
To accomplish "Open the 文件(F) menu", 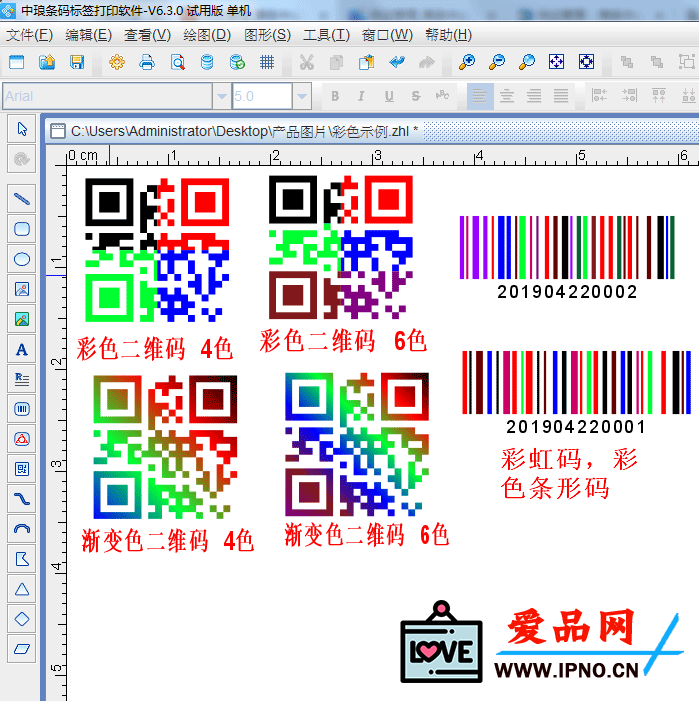I will pyautogui.click(x=29, y=35).
